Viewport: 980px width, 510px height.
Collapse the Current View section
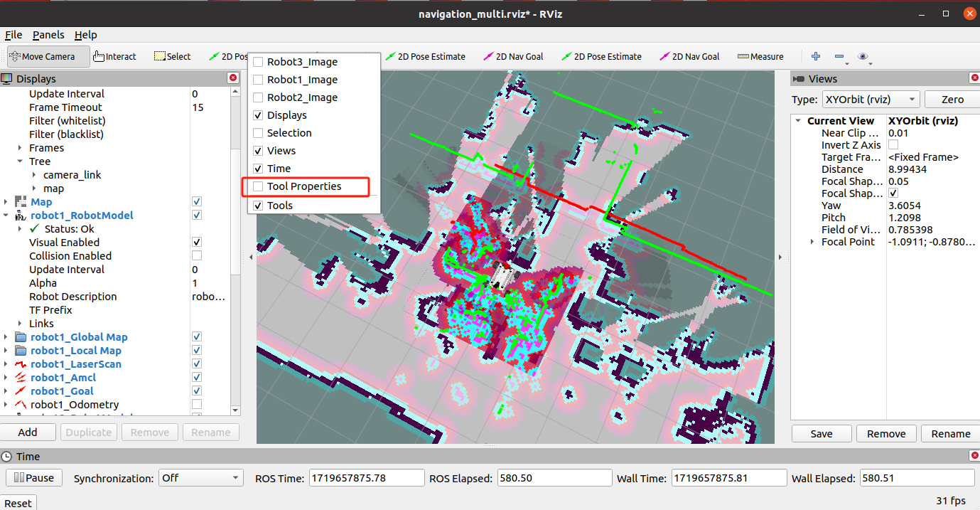[x=799, y=121]
